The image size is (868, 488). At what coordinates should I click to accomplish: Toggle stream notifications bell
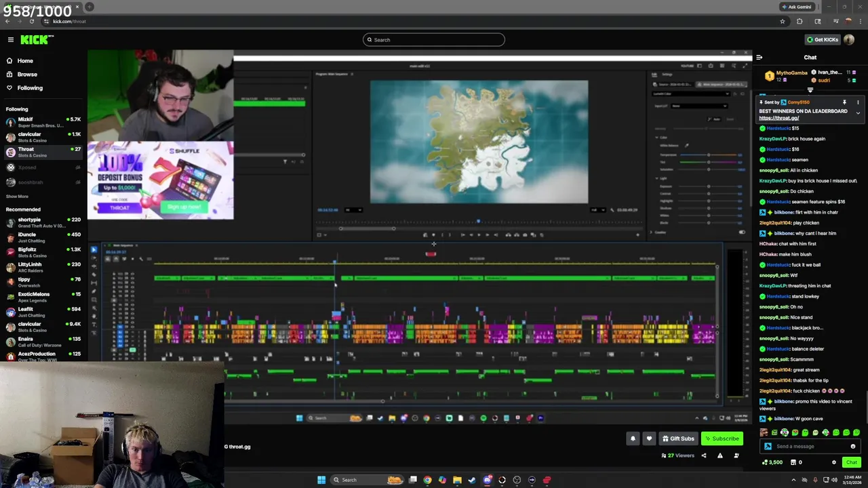633,439
